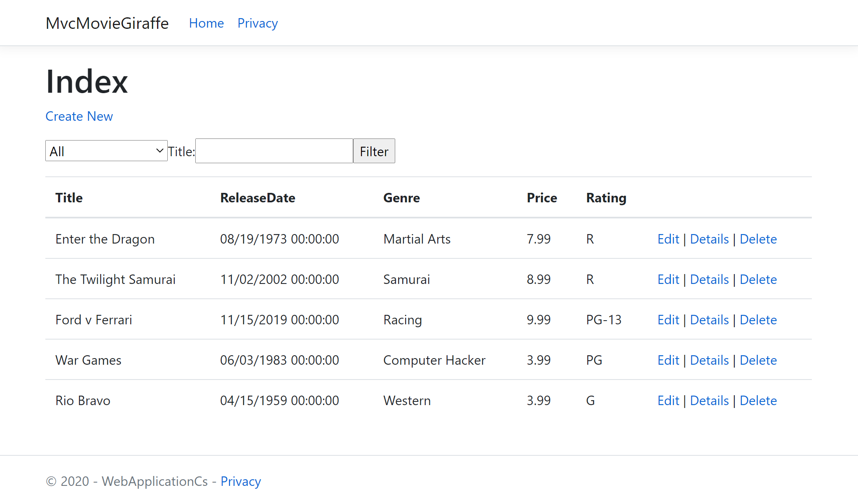Edit the Rio Bravo movie

[668, 401]
